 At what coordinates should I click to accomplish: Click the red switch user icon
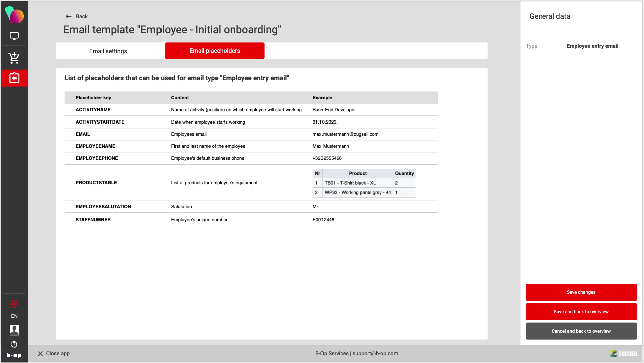click(14, 303)
